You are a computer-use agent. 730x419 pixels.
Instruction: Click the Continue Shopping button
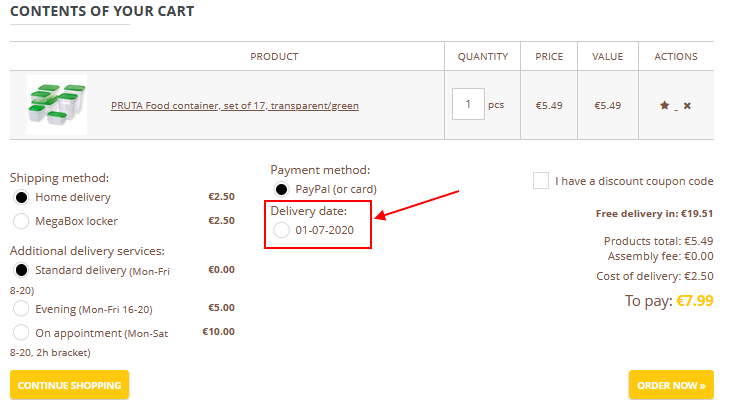tap(69, 385)
